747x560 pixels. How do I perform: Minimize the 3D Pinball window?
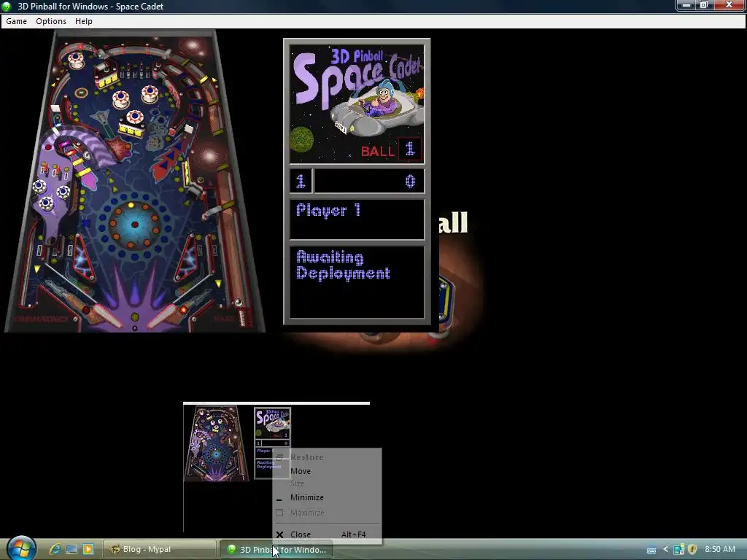click(x=686, y=5)
